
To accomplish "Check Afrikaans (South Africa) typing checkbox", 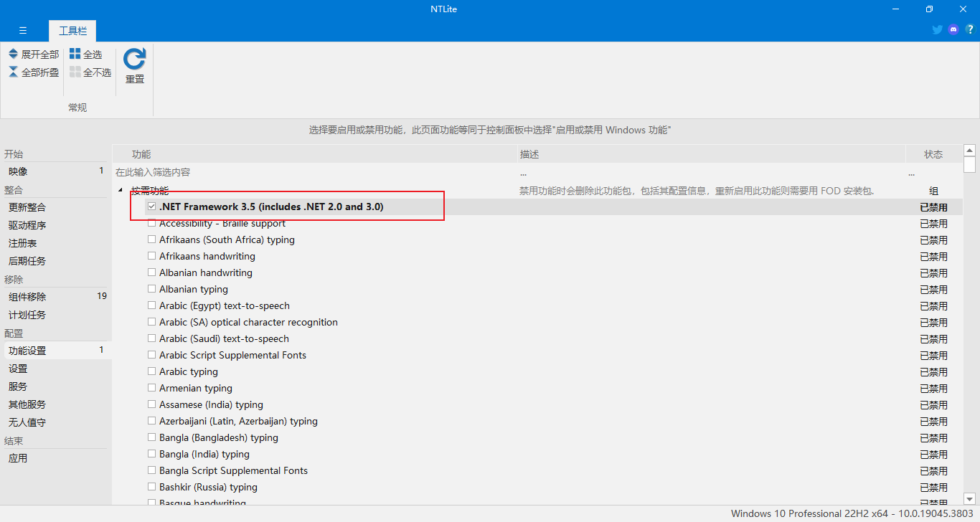I will point(151,239).
